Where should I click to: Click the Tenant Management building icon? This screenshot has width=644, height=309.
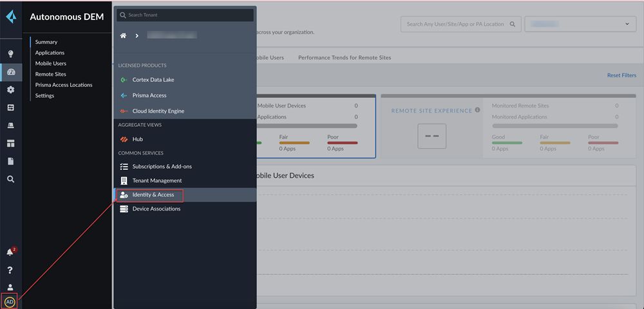tap(124, 180)
